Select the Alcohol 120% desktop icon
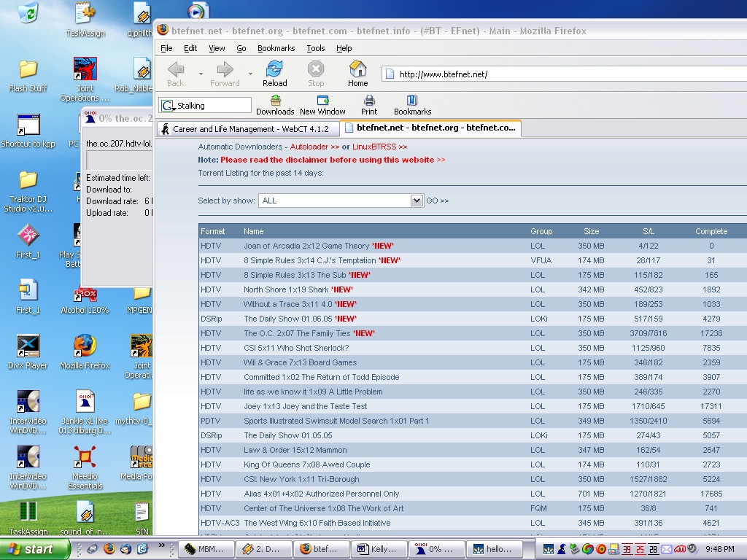747x560 pixels. 85,300
